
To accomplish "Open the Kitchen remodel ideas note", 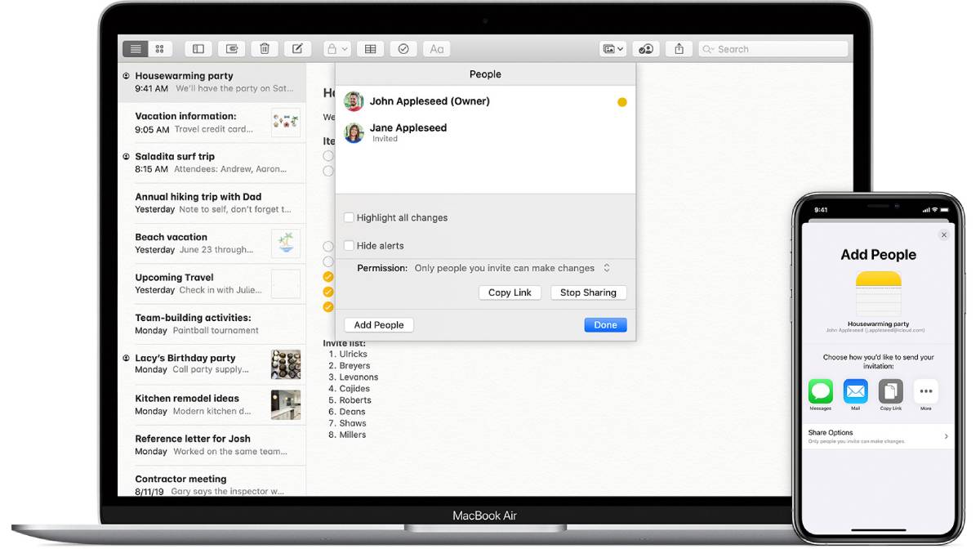I will 212,404.
